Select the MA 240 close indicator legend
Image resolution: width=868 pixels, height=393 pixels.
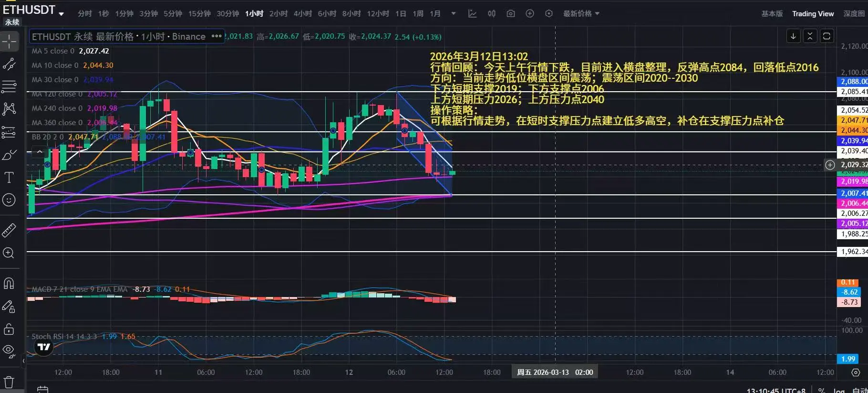[74, 108]
